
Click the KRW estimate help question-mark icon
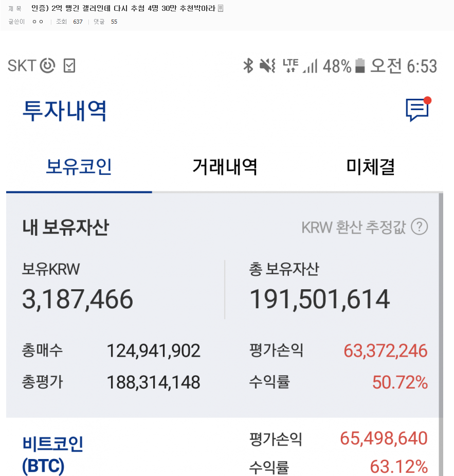[x=420, y=227]
